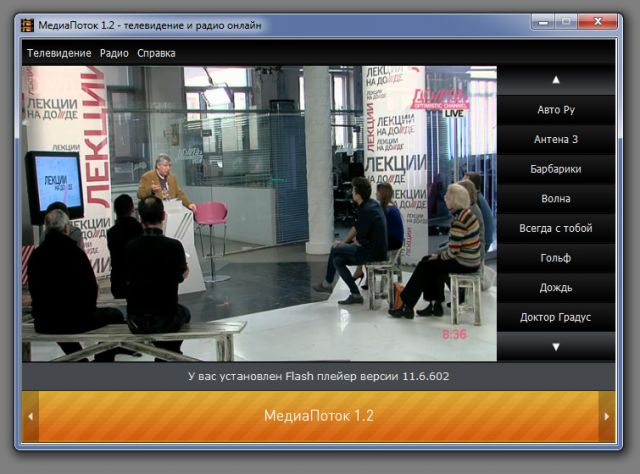Maximize the МедиаПоток window
This screenshot has width=640, height=474.
(x=566, y=22)
